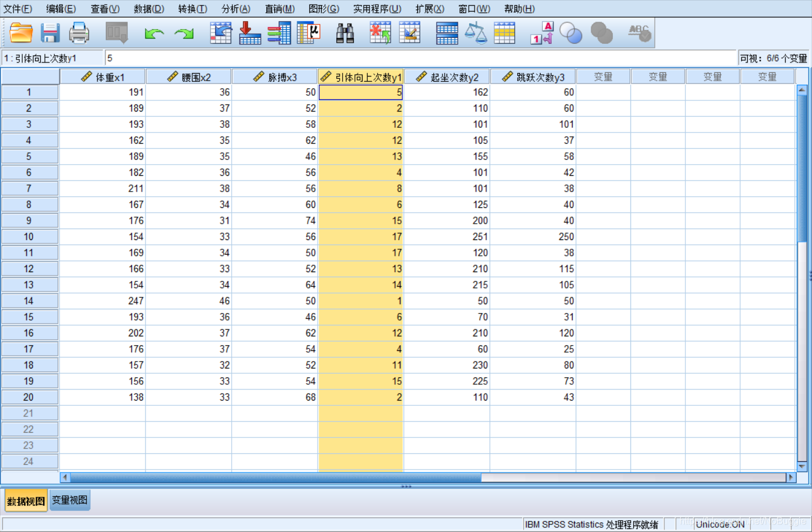Click cell 250 in 跳跃次数y3 column
Screen dimensions: 812x532
[533, 237]
